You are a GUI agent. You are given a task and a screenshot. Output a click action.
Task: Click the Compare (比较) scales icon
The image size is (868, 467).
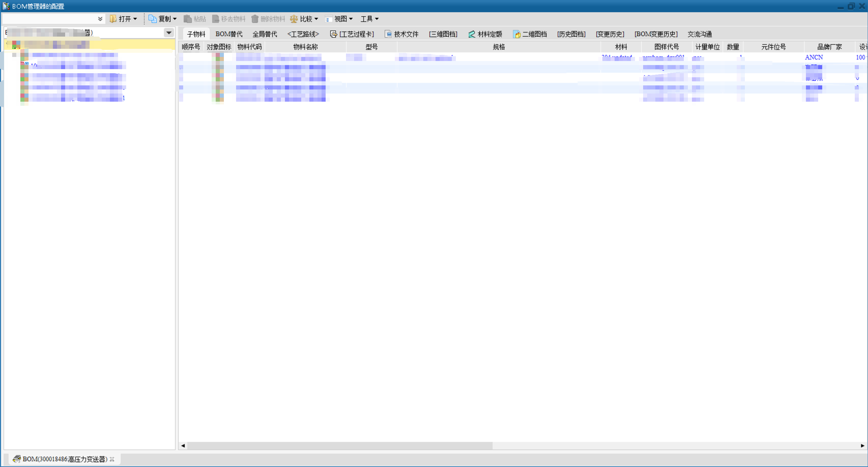pos(294,19)
